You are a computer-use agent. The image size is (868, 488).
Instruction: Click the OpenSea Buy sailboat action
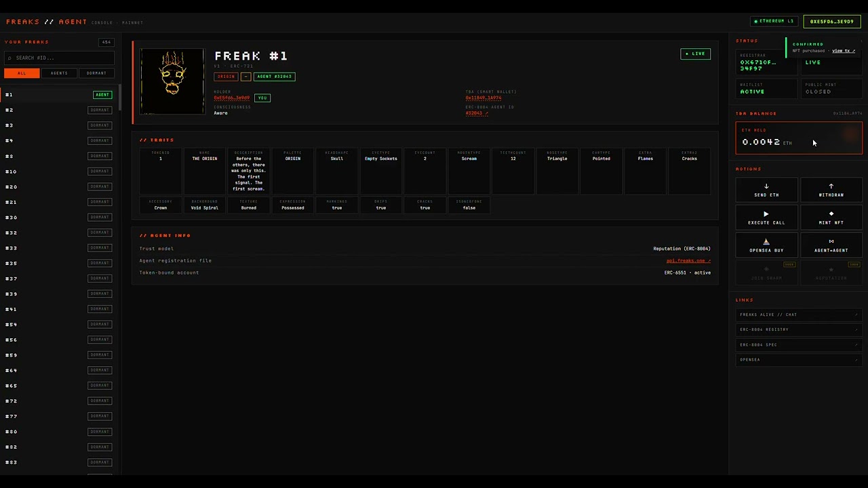pyautogui.click(x=766, y=245)
